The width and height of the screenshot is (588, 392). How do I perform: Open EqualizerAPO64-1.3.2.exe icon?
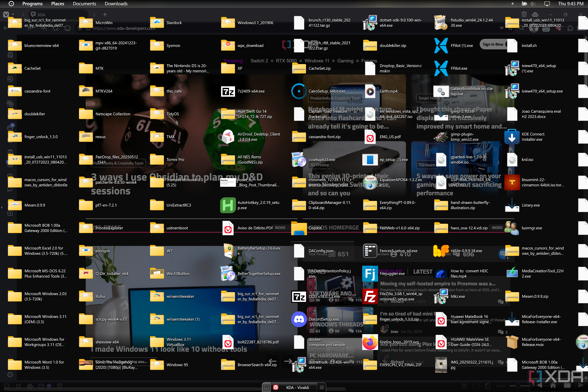pos(370,182)
